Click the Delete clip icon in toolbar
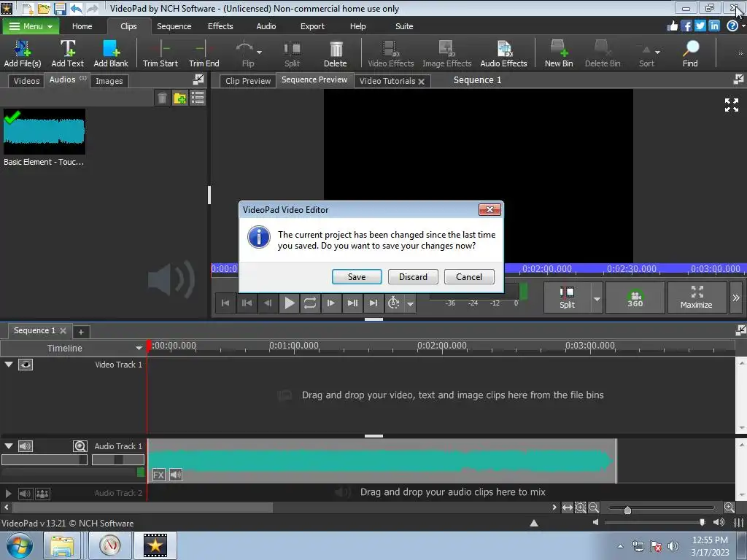 pos(336,53)
